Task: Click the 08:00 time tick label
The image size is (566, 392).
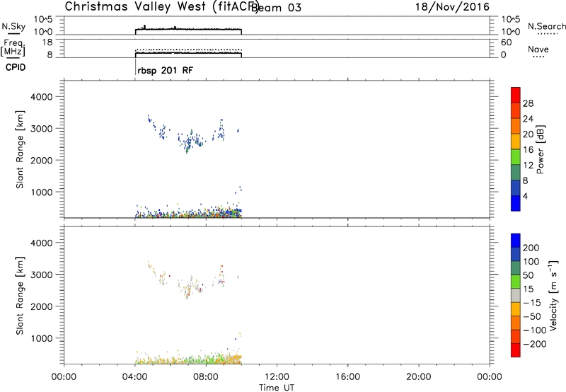Action: (206, 377)
